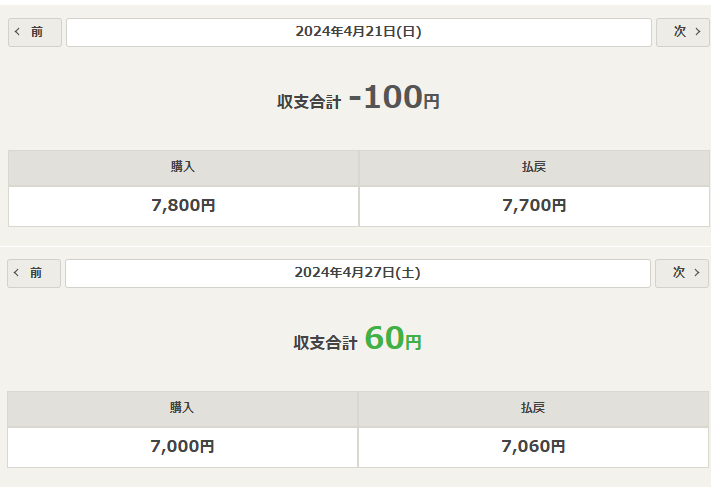This screenshot has width=711, height=487.
Task: Click the green 60円 balance total
Action: [393, 340]
